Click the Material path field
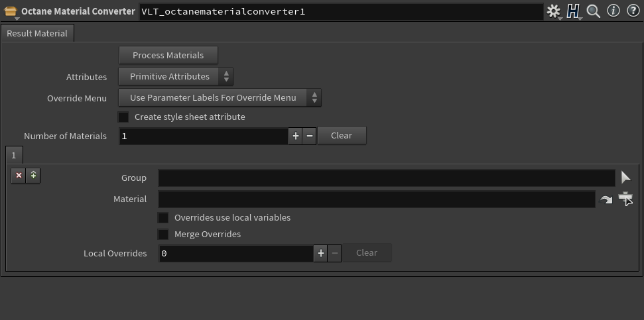Viewport: 644px width, 320px height. click(x=377, y=199)
